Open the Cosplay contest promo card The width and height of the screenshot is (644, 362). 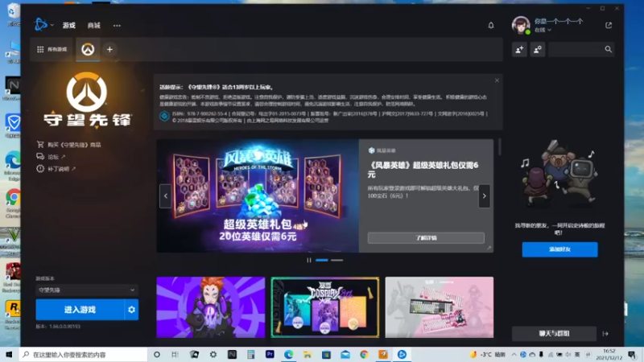325,307
